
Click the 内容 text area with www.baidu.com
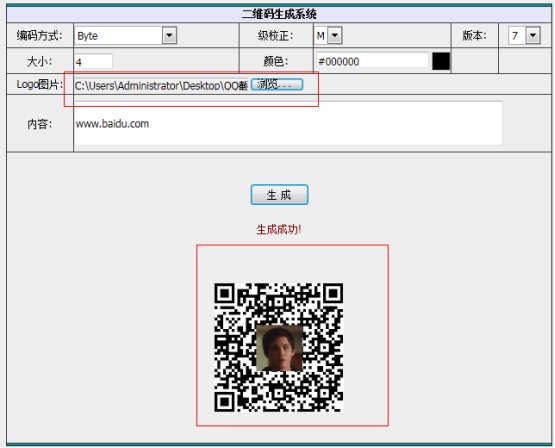tap(288, 123)
